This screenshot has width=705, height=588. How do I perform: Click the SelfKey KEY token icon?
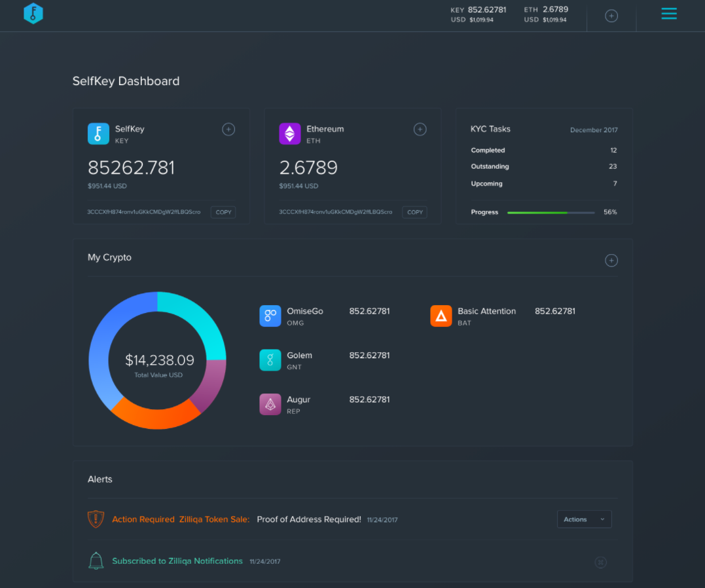pos(98,134)
